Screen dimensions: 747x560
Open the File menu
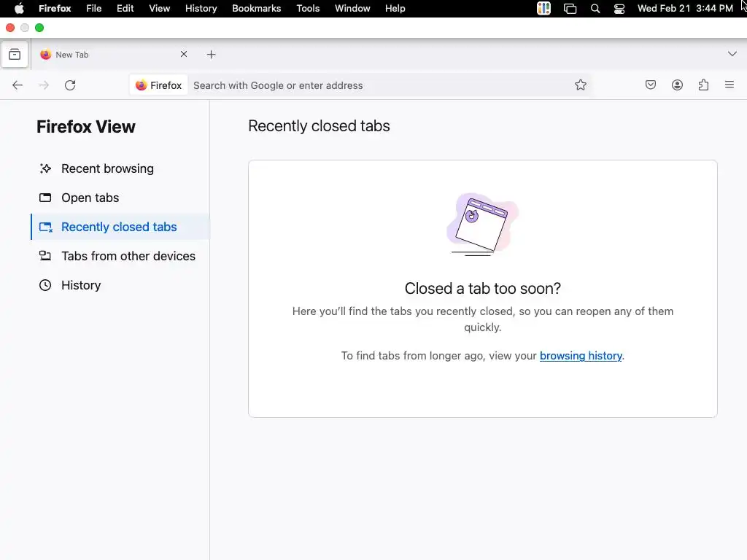94,9
